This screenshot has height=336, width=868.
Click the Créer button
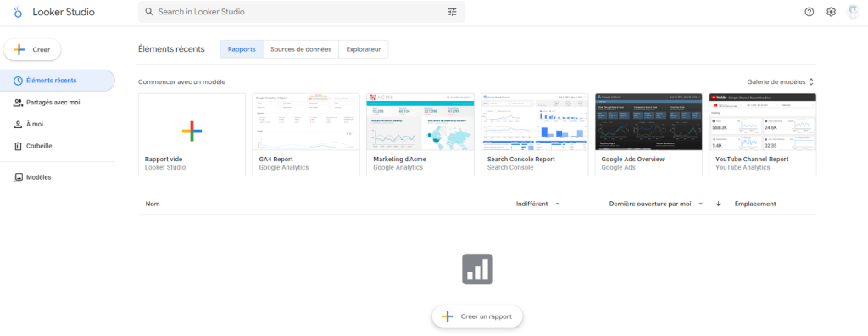[x=32, y=49]
